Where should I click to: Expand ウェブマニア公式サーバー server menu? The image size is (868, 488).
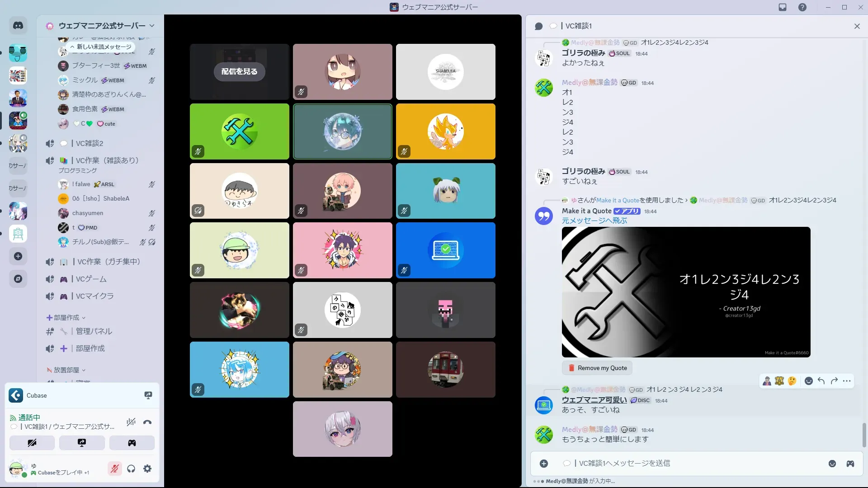(152, 26)
